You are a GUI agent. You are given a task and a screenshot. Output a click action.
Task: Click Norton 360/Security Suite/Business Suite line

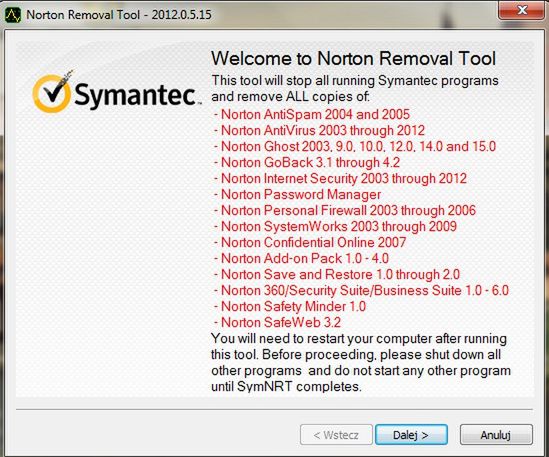[x=361, y=290]
